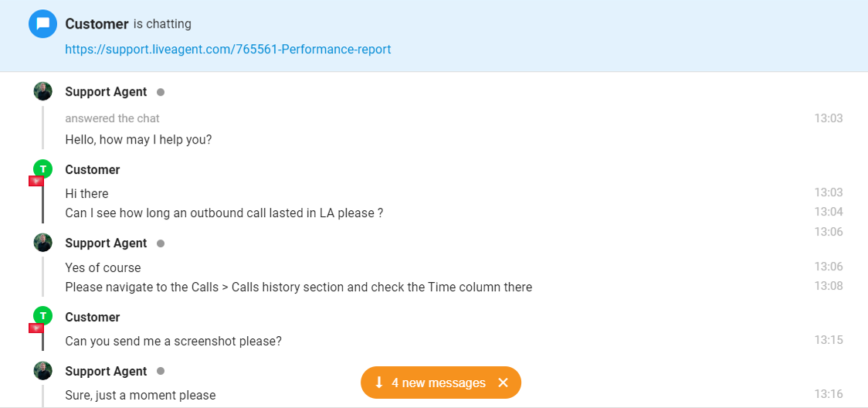Click the status dot above 'answered the chat'
868x408 pixels.
(x=161, y=92)
